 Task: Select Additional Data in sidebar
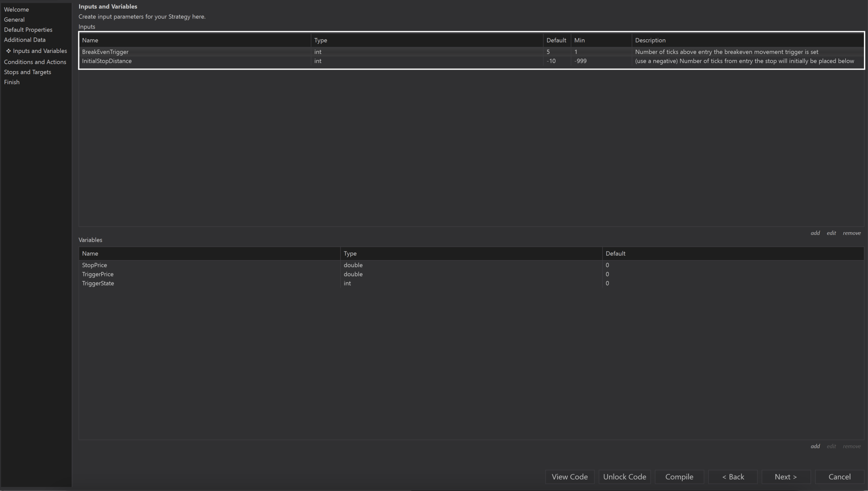point(25,40)
